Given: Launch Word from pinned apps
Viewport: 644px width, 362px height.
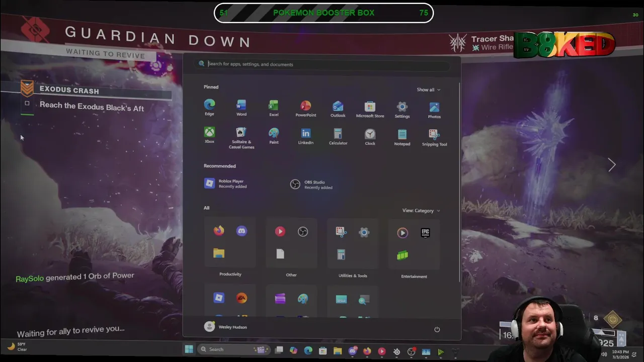Looking at the screenshot, I should [242, 108].
